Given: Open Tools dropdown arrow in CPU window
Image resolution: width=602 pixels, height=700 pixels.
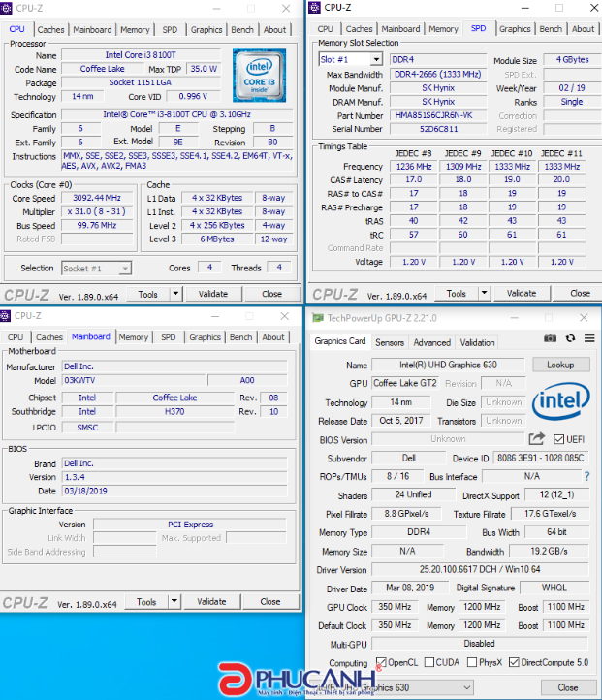Looking at the screenshot, I should coord(175,294).
